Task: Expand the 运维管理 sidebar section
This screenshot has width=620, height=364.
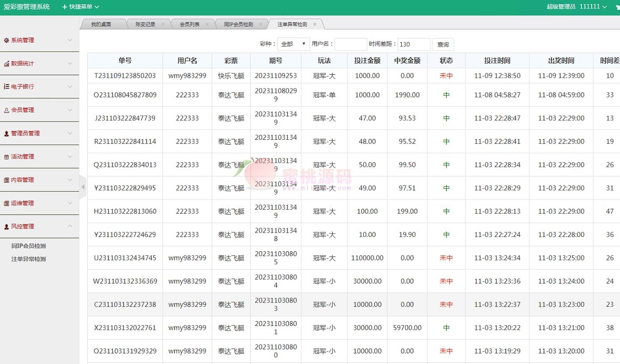Action: (70, 203)
